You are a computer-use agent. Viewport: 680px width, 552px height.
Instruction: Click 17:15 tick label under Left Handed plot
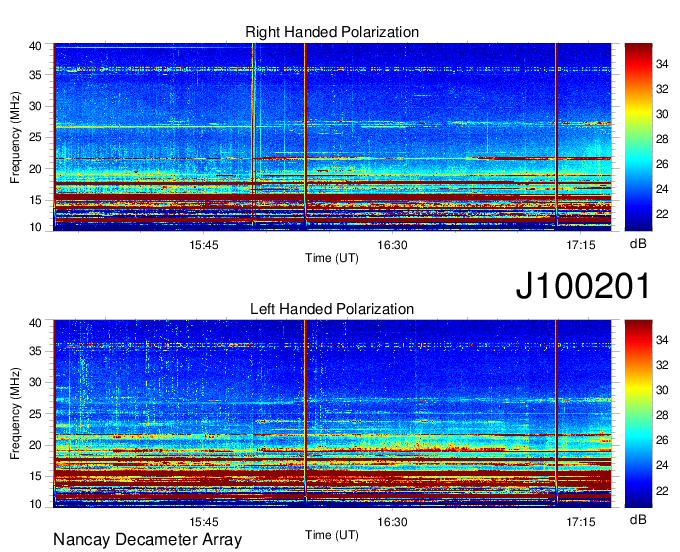coord(581,522)
